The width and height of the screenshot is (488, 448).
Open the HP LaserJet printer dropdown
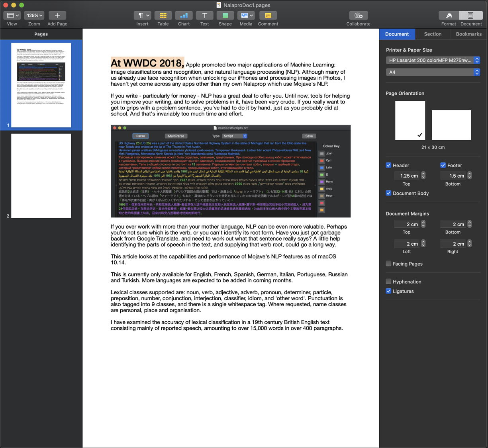[x=433, y=60]
